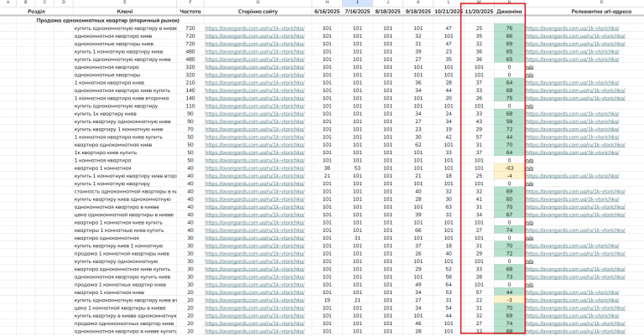Click the green dynamics cell '76'
The image size is (644, 336).
[x=509, y=28]
